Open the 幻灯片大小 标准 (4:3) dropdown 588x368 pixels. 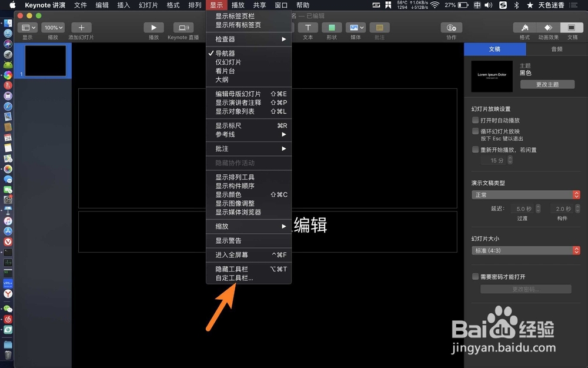pyautogui.click(x=526, y=250)
